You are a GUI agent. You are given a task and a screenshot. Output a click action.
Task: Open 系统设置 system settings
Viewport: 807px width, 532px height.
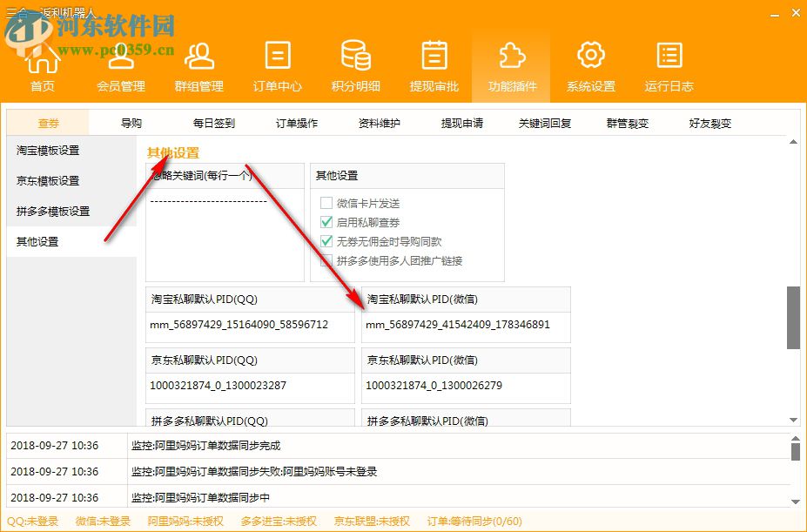click(589, 65)
